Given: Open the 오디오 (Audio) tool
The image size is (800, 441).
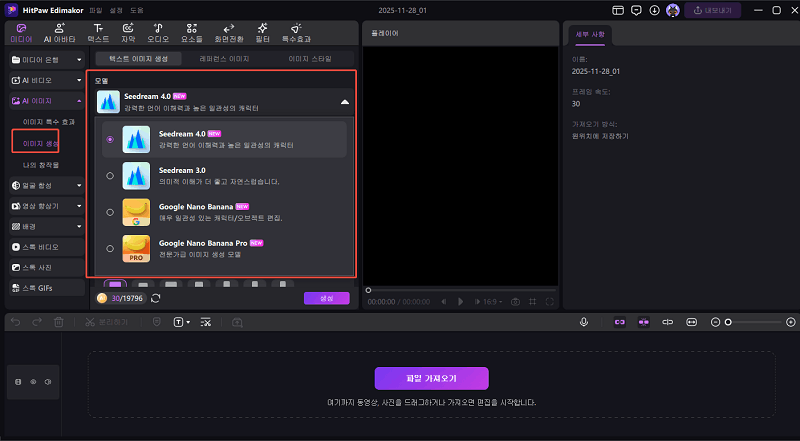Looking at the screenshot, I should [x=158, y=33].
